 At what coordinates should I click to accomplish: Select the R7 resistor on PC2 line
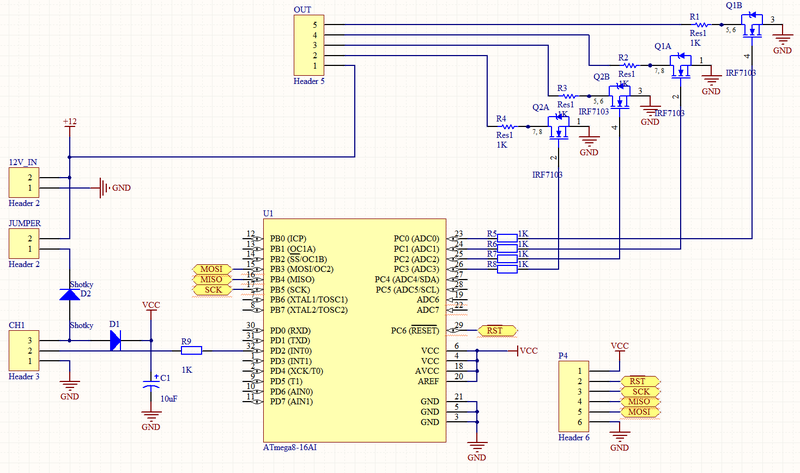tap(507, 259)
